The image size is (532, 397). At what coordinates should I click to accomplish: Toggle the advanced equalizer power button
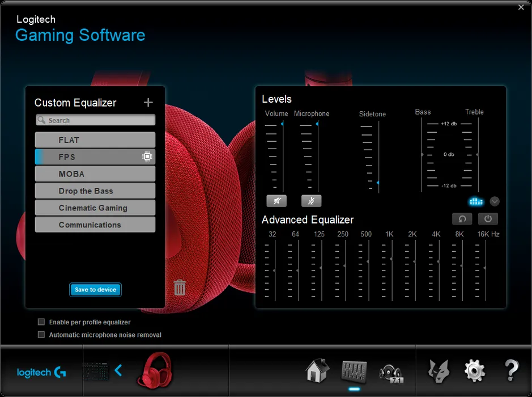click(488, 219)
